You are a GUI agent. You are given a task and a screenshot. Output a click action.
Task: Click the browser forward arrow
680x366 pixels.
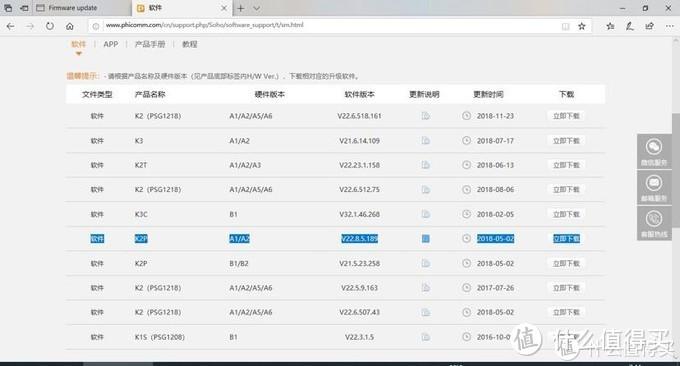[x=30, y=26]
